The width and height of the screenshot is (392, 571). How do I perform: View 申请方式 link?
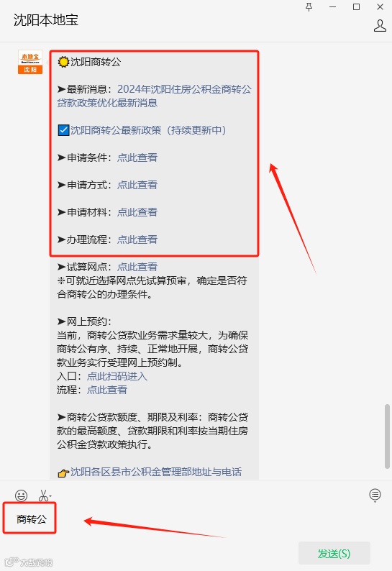137,185
